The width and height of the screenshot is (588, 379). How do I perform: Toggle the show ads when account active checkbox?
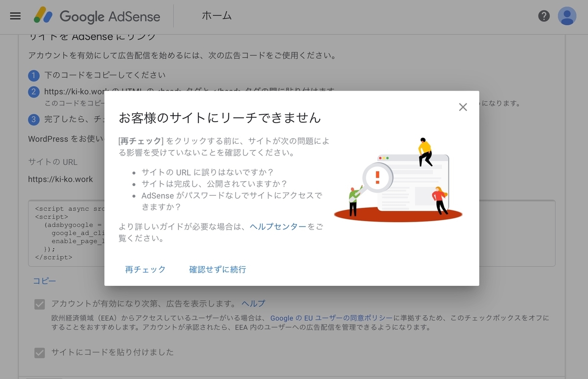(40, 304)
